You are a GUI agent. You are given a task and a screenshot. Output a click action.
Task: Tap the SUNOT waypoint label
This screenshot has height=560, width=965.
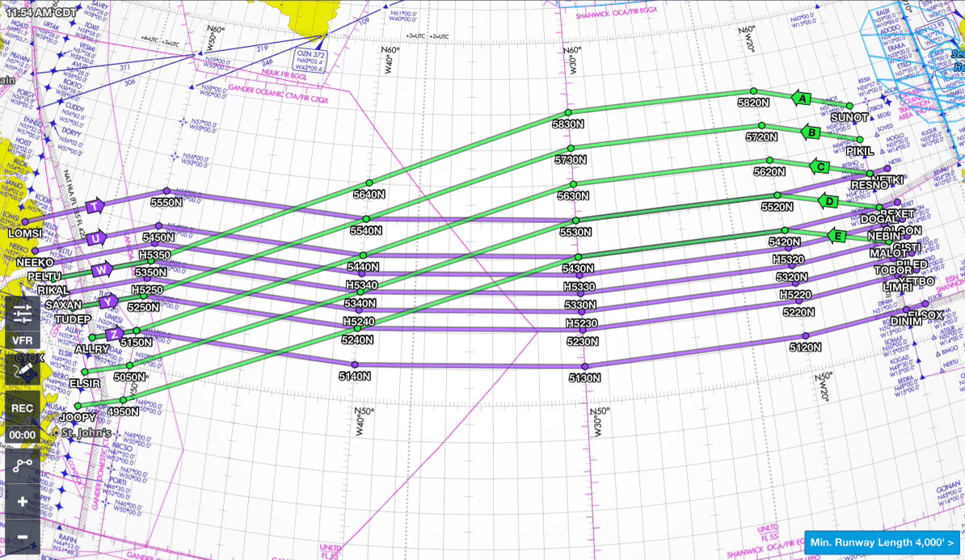pos(849,117)
